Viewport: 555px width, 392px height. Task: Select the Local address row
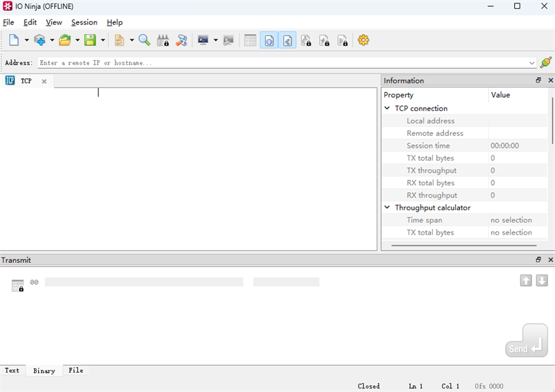[x=465, y=121]
